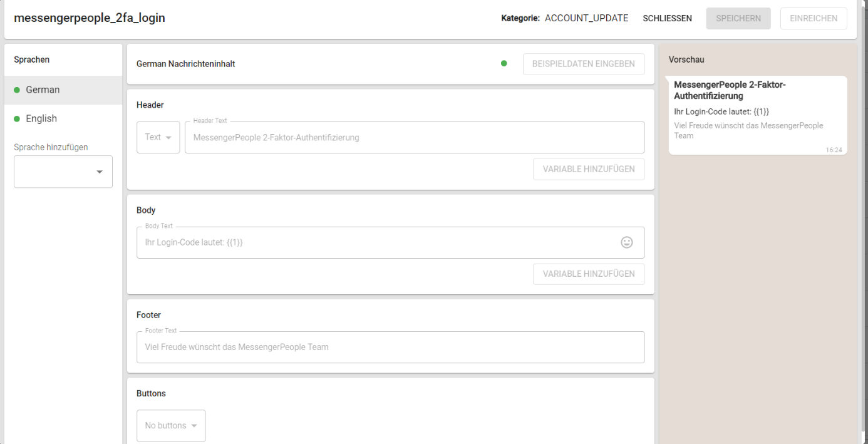Viewport: 868px width, 444px height.
Task: Click the ACCOUNT_UPDATE category value
Action: 586,18
